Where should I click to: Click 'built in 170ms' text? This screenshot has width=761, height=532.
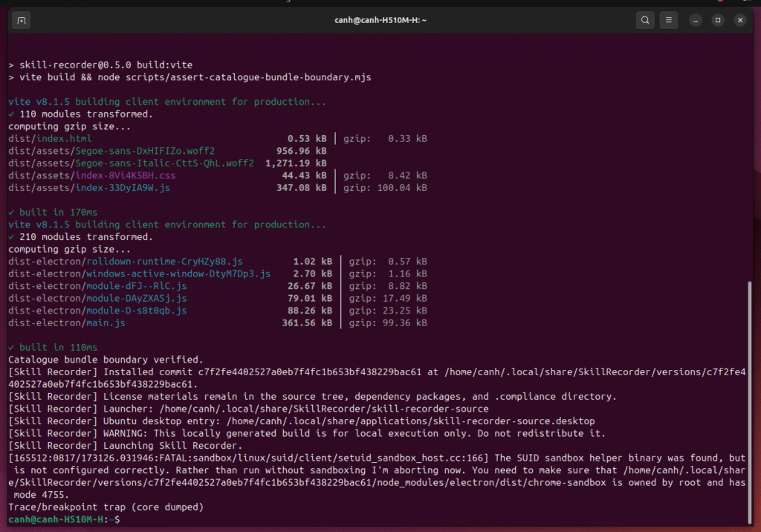(58, 212)
